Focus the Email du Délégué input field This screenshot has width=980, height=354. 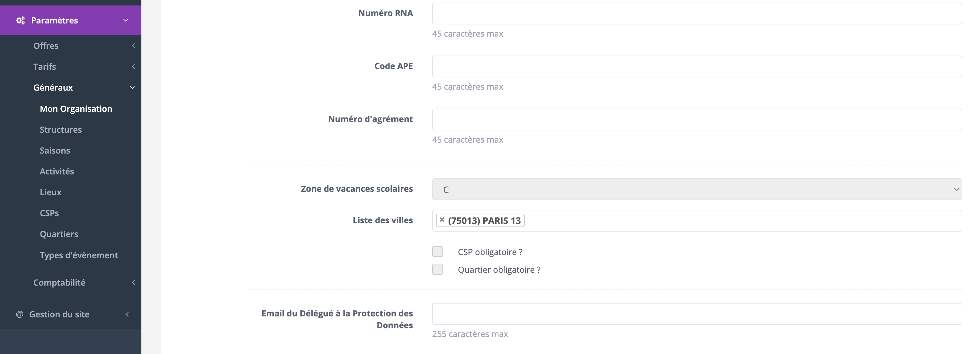pos(697,314)
